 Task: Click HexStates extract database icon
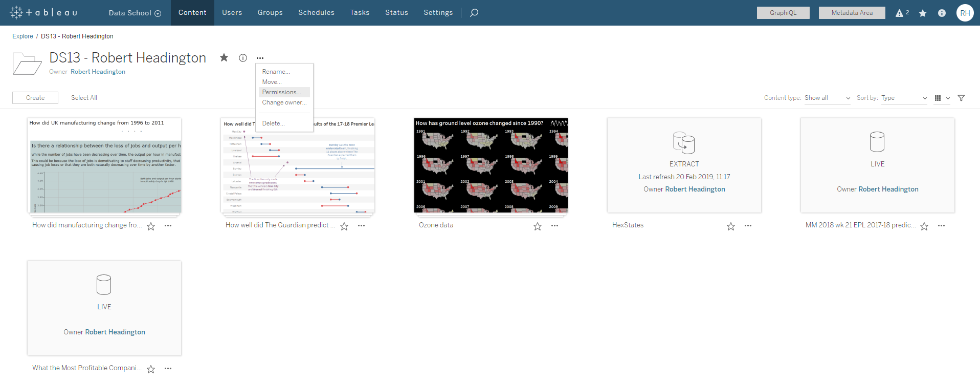coord(684,143)
